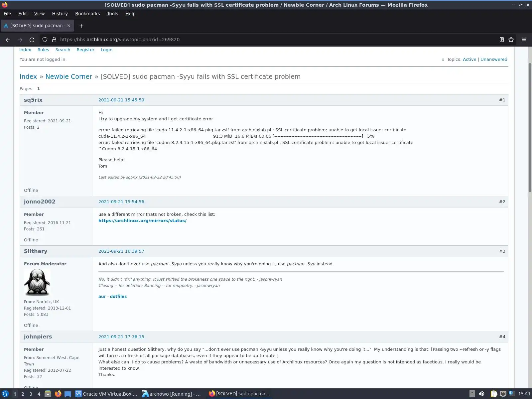
Task: Open the tracking protection shield icon
Action: point(45,40)
